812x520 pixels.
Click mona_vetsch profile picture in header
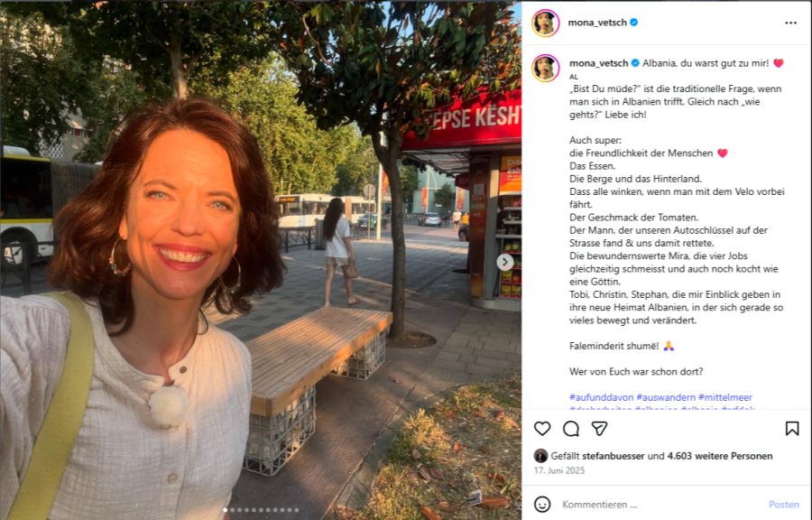[545, 23]
